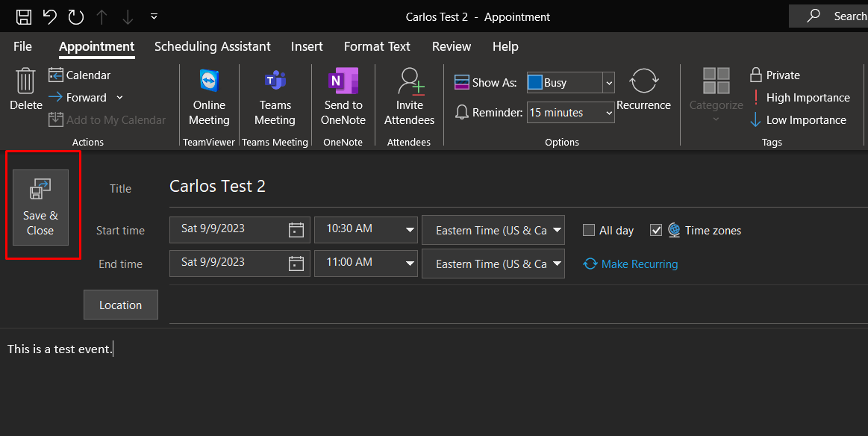This screenshot has height=436, width=868.
Task: Enable the All day checkbox
Action: click(x=589, y=230)
